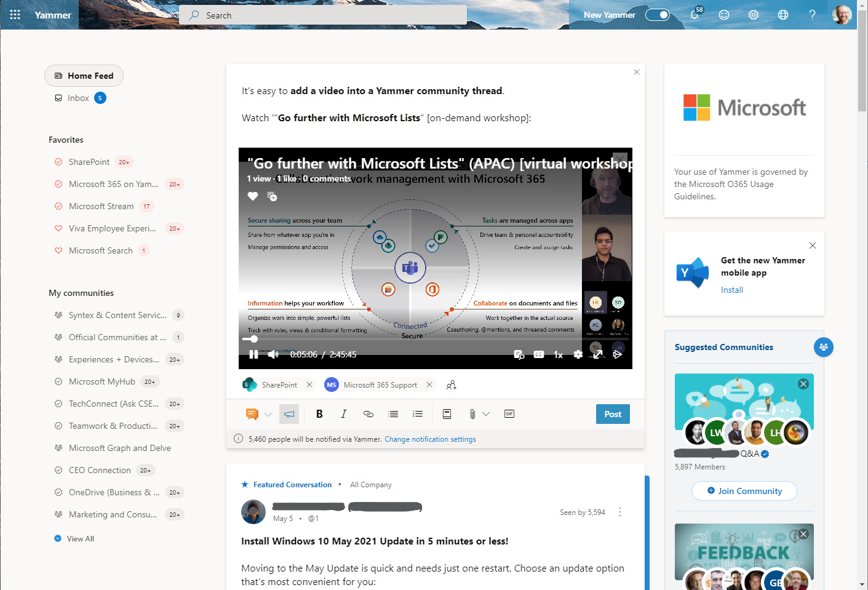Dismiss the Q&A suggested community
The height and width of the screenshot is (590, 868).
pos(803,384)
